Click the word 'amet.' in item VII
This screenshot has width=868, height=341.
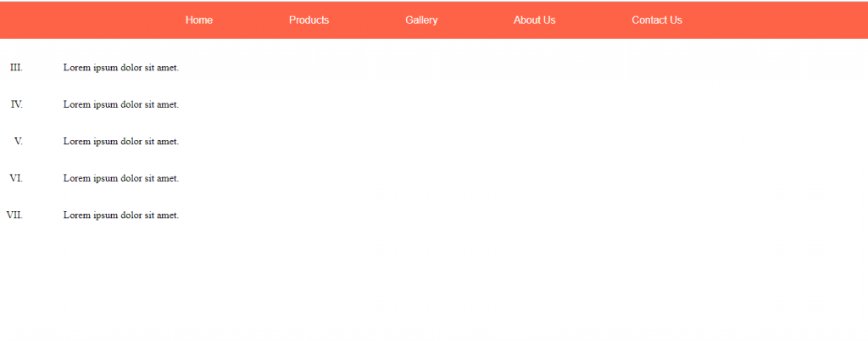(x=169, y=215)
